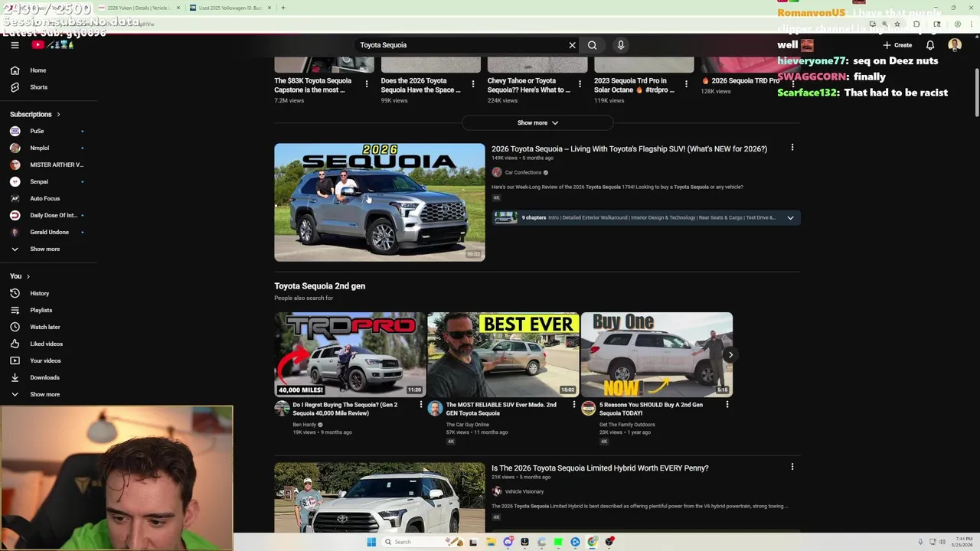
Task: Open options for Limited Hybrid Worth video
Action: [792, 467]
